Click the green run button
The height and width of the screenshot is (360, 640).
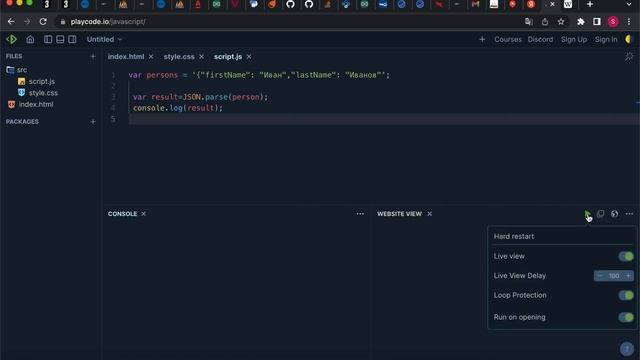coord(587,214)
